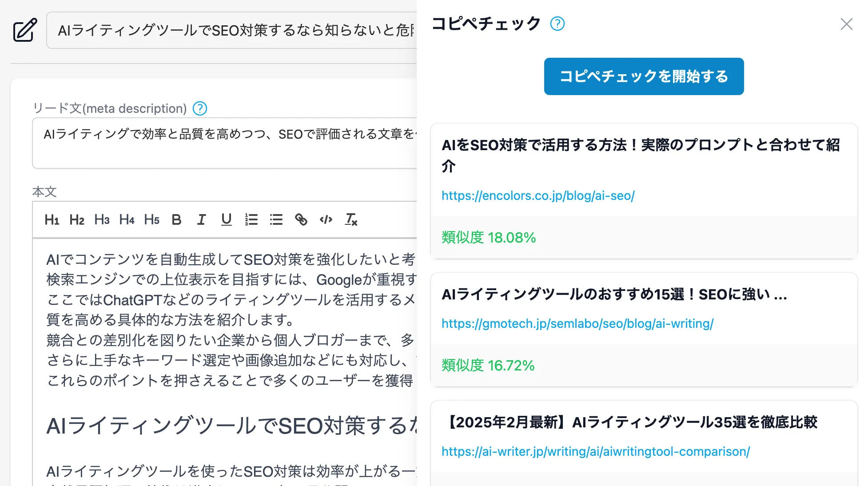
Task: Clear text formatting icon
Action: tap(351, 219)
